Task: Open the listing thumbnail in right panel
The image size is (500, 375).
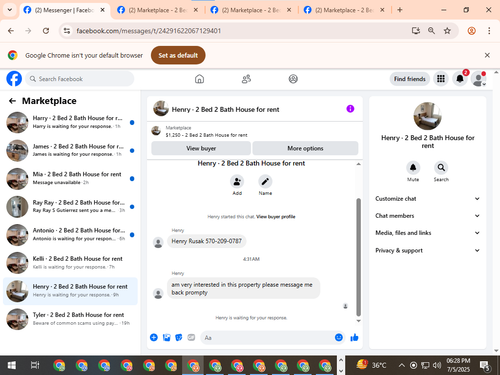Action: (x=427, y=116)
